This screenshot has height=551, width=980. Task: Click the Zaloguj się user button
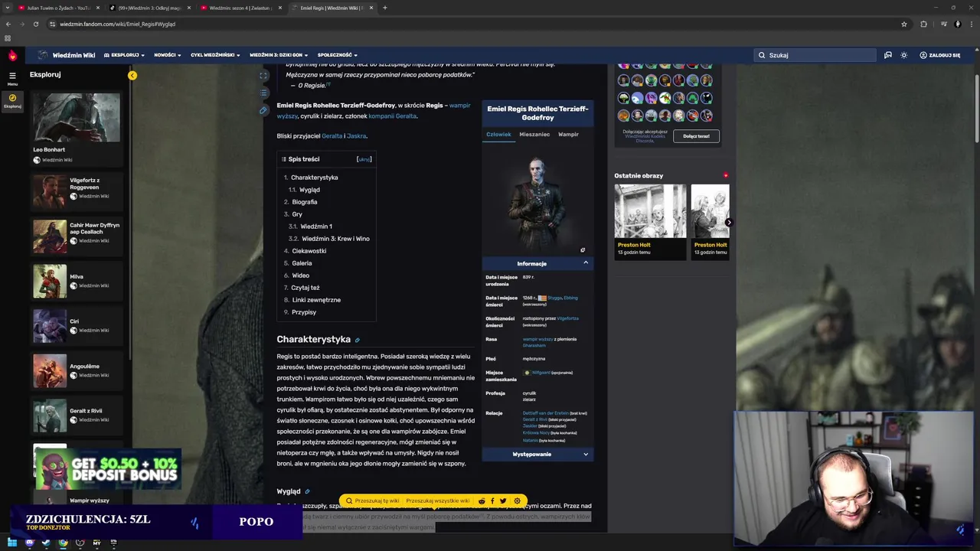(939, 55)
